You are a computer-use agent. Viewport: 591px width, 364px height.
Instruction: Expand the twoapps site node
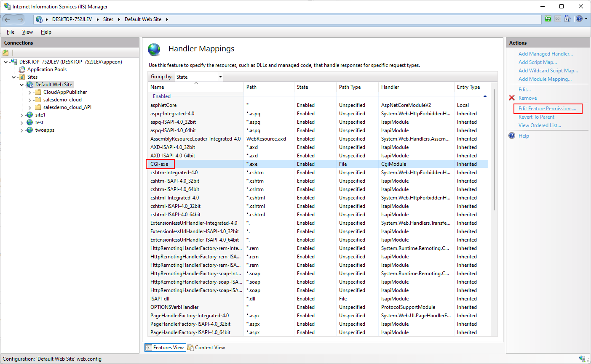(22, 130)
